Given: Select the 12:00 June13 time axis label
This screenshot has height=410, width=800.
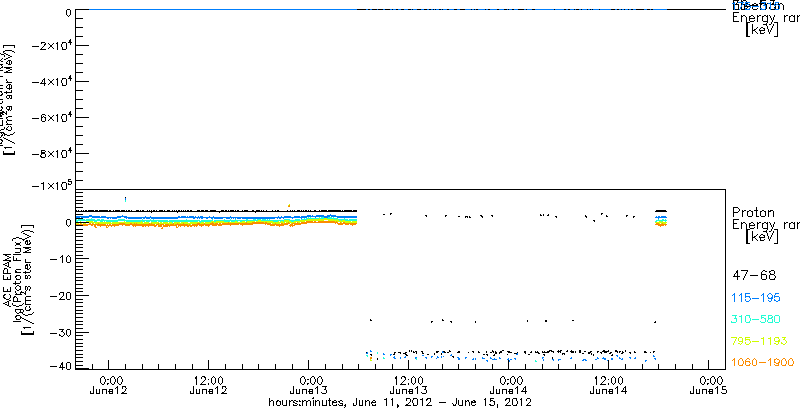Looking at the screenshot, I should pos(408,386).
